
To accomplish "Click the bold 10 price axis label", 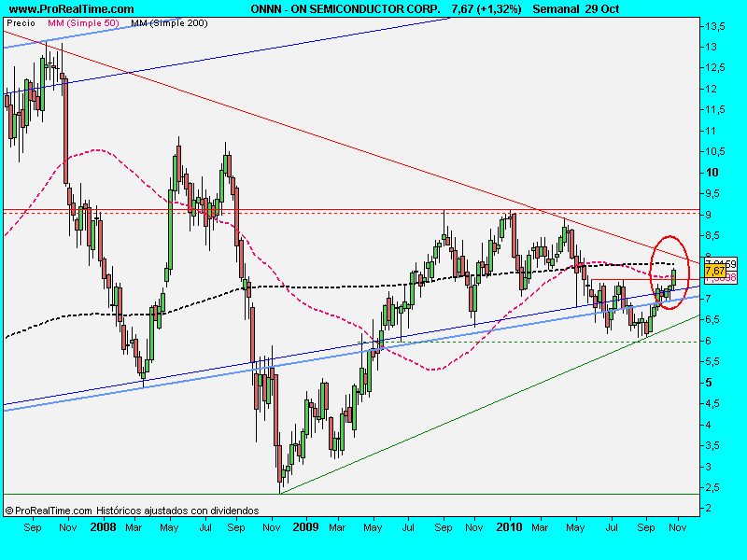I will coord(712,173).
